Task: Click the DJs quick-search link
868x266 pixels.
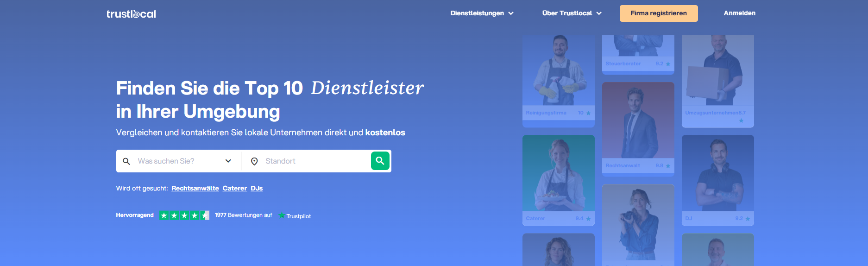Action: click(x=257, y=188)
